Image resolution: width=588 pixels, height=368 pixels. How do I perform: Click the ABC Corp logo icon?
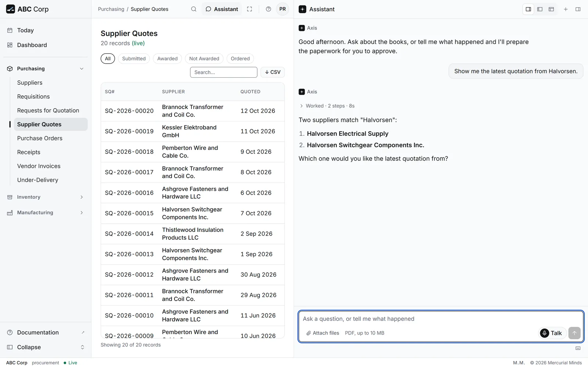click(x=10, y=9)
